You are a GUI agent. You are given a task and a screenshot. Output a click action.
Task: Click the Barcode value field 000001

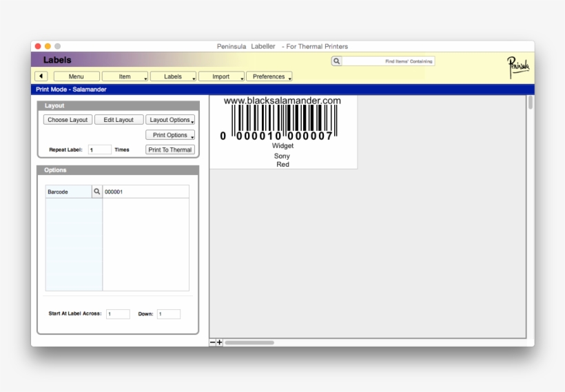145,192
